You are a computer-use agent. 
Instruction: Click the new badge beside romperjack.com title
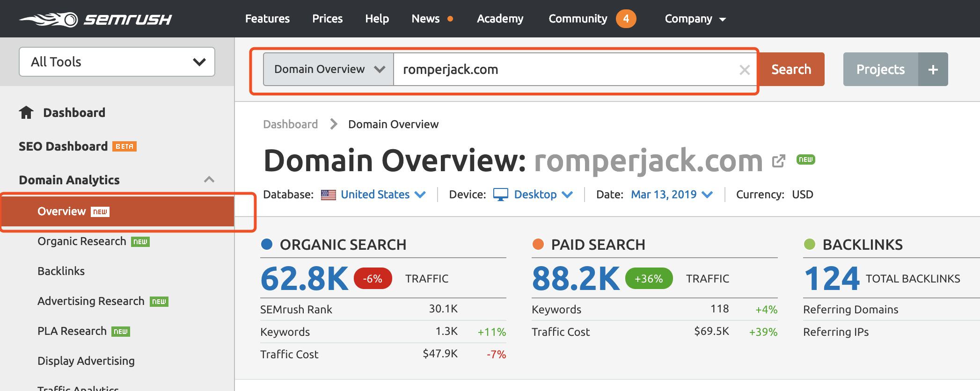(x=806, y=159)
